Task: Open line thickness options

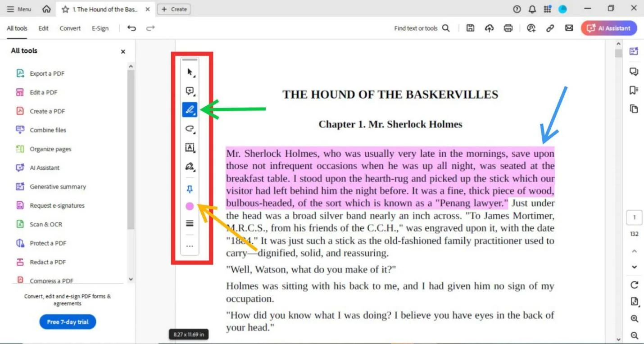Action: coord(190,223)
